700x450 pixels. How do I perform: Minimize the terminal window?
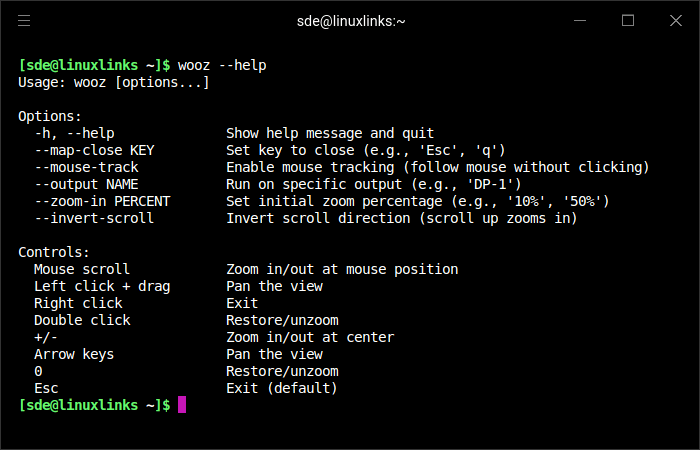[580, 20]
